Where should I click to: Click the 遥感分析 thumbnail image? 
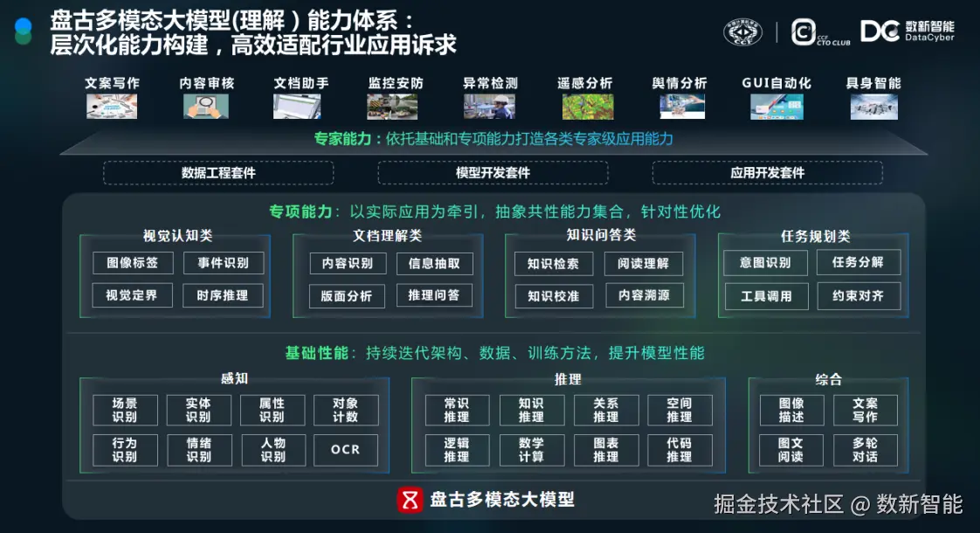point(588,107)
